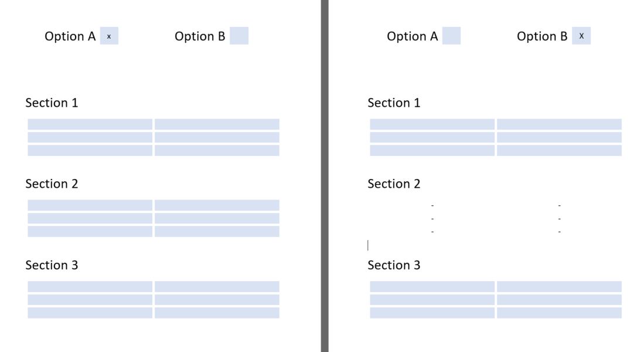Select right page Section 3 middle-row left field

pyautogui.click(x=432, y=299)
